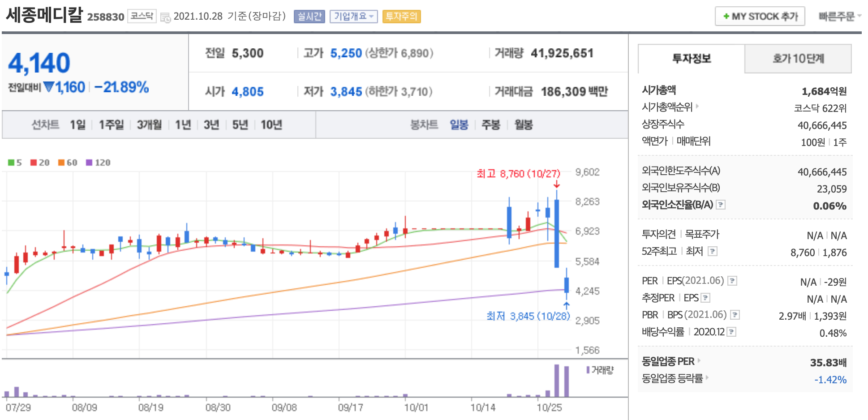
Task: Click the 거래량 value 41,925,651
Action: click(562, 53)
